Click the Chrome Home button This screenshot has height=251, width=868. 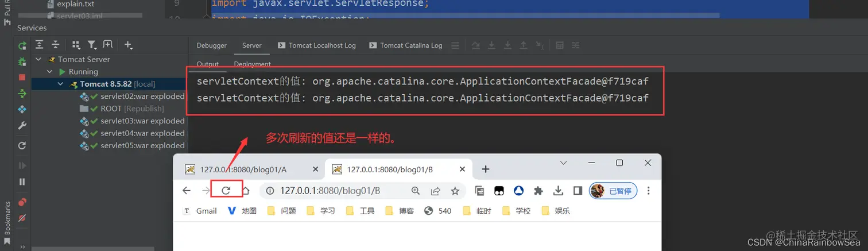point(246,191)
